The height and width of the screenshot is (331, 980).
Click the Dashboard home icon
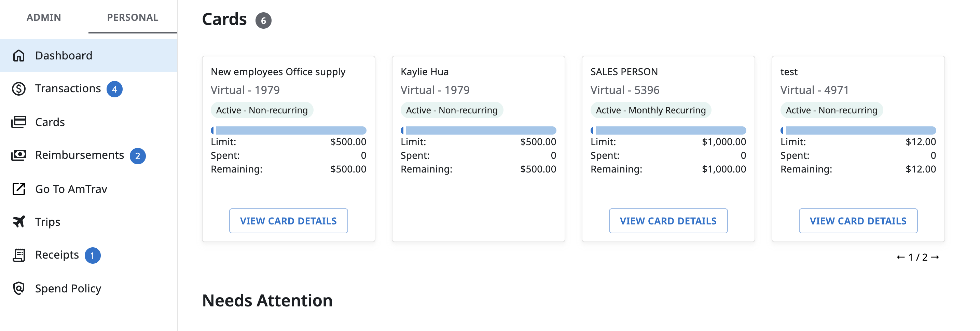pyautogui.click(x=19, y=56)
